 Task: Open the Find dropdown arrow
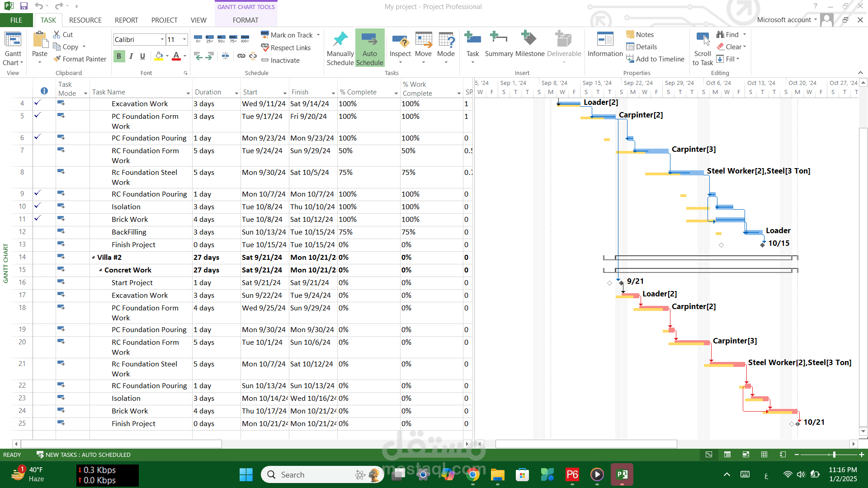coord(744,34)
